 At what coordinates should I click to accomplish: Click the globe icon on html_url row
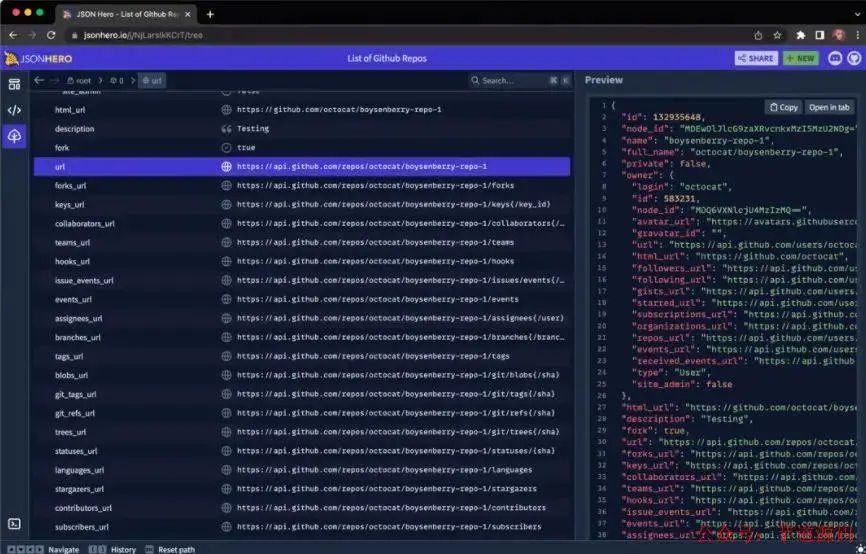click(226, 110)
